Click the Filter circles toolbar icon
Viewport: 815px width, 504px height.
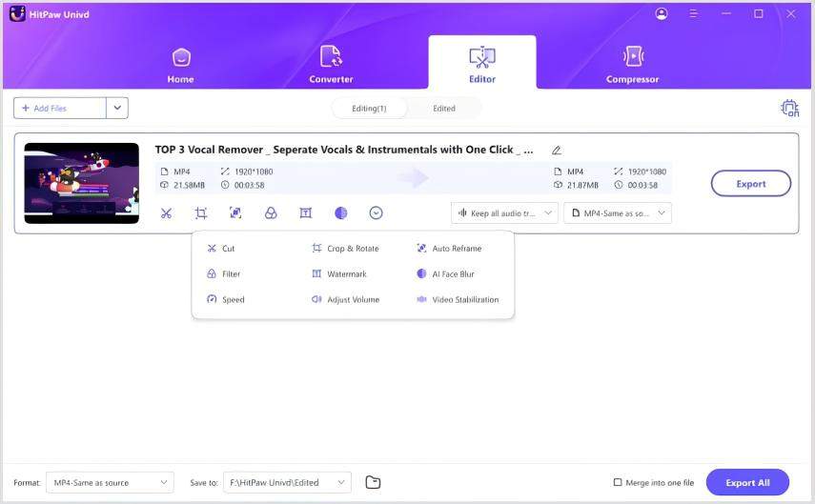pyautogui.click(x=271, y=213)
